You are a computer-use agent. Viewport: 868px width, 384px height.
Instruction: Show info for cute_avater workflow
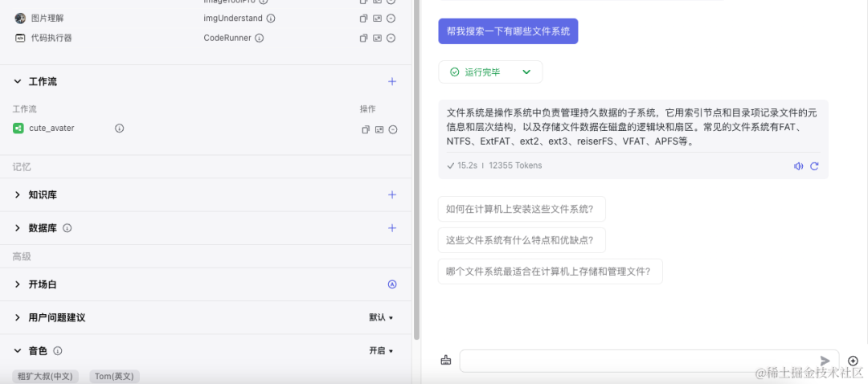(x=119, y=128)
